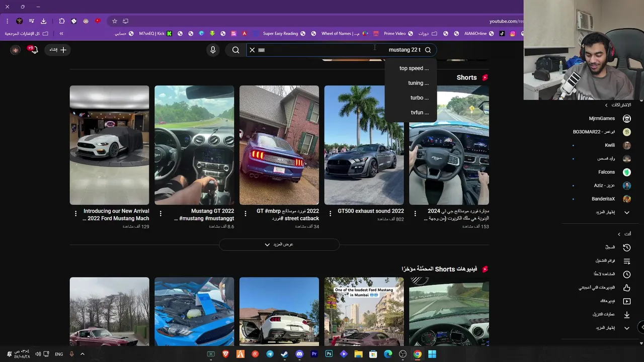Open options menu for 'Mustang GT 2022' short
Screen dimensions: 644x362
click(160, 213)
